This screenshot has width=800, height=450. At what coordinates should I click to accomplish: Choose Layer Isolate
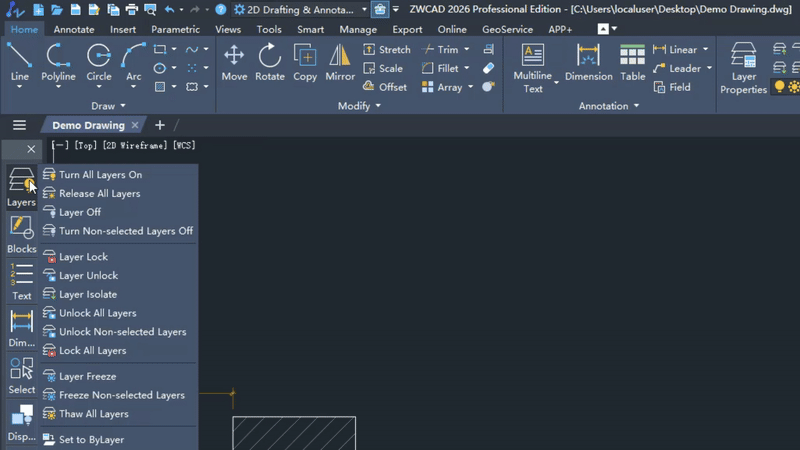[118, 294]
